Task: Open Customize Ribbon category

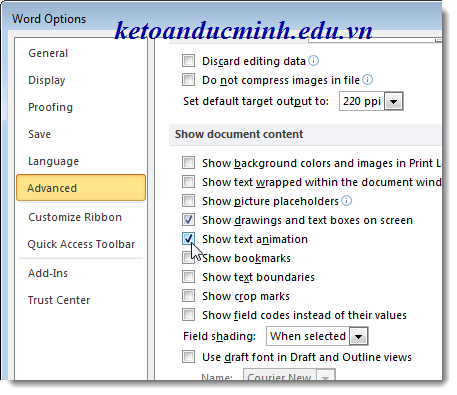Action: tap(75, 217)
